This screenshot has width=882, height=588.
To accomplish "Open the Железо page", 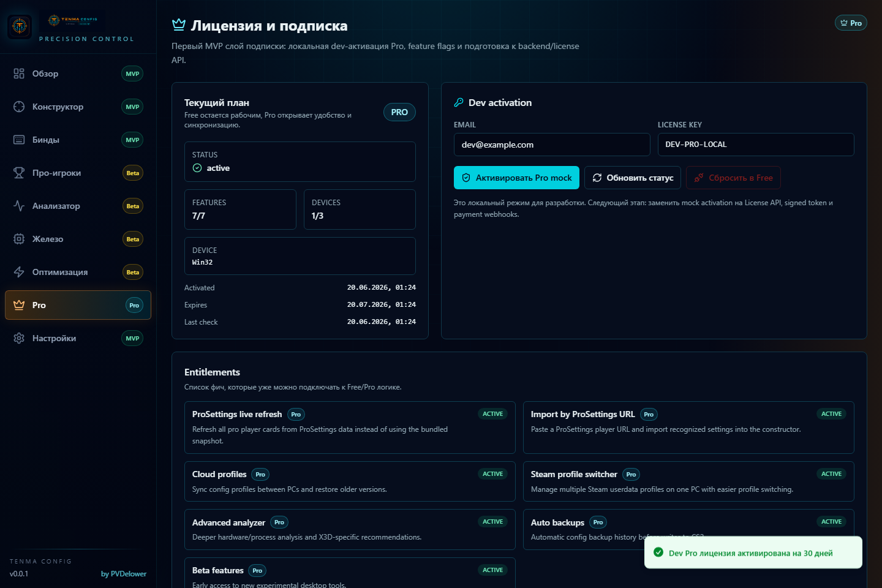I will 78,239.
